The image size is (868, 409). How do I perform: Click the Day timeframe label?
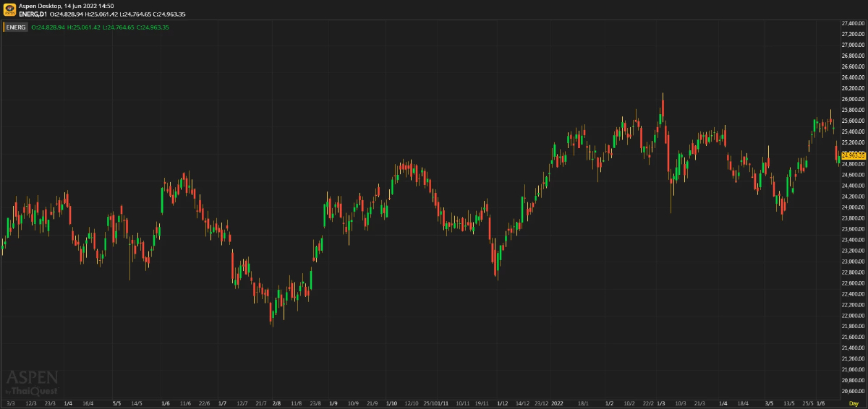coord(854,403)
